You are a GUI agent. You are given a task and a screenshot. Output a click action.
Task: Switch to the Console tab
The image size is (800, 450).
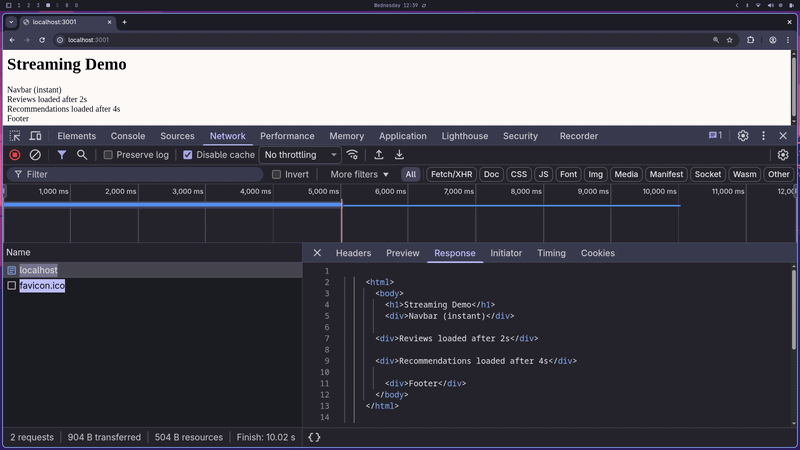point(128,136)
